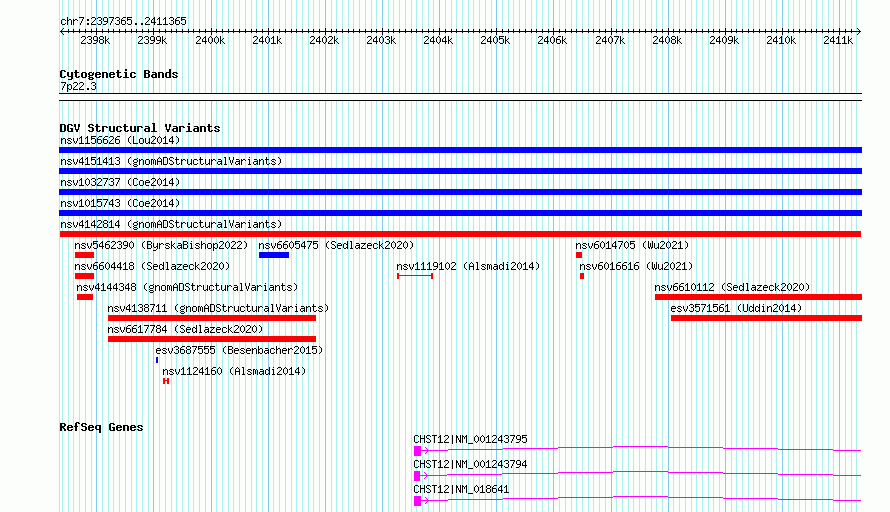Select the DGV Structural Variants track heading
Screen dimensions: 890x512
pyautogui.click(x=140, y=128)
